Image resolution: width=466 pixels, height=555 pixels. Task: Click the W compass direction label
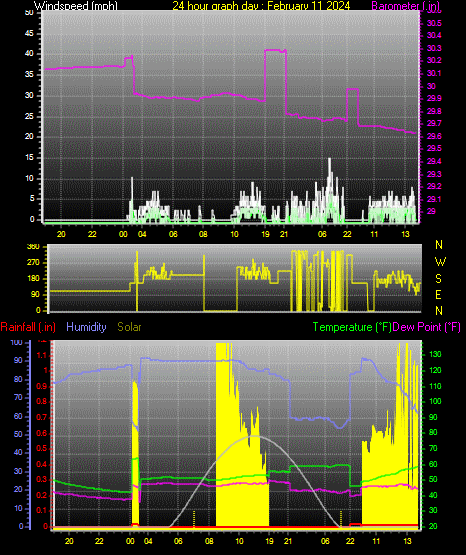tap(440, 262)
